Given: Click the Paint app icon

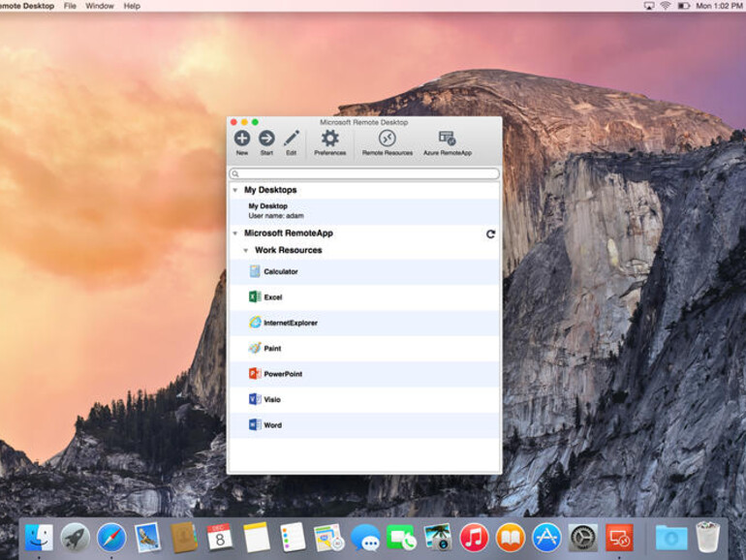Looking at the screenshot, I should pos(255,348).
